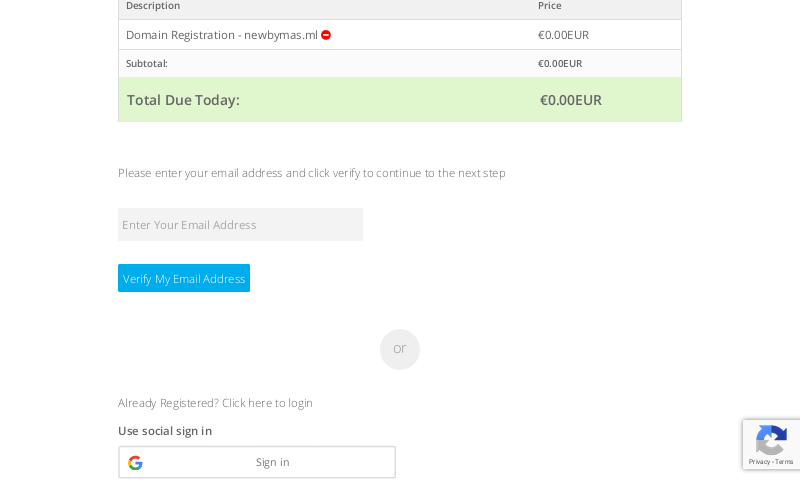Click the Description column header
The height and width of the screenshot is (480, 800).
pyautogui.click(x=153, y=6)
